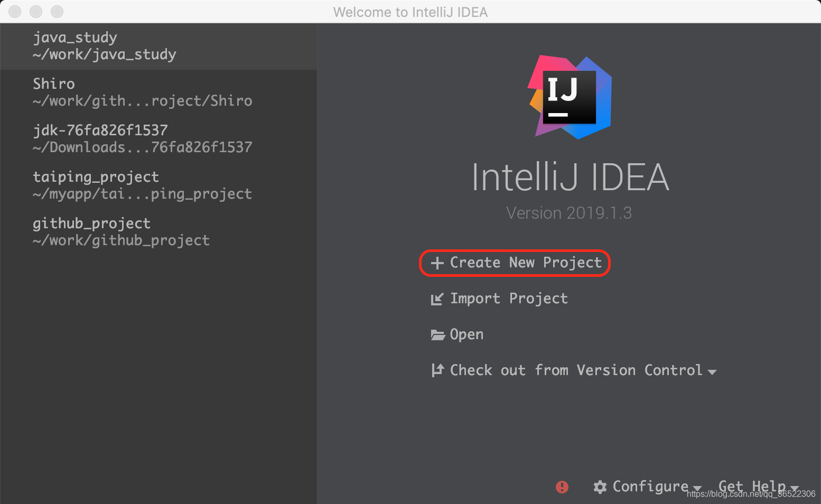The height and width of the screenshot is (504, 821).
Task: Click the red error notification icon
Action: tap(562, 487)
